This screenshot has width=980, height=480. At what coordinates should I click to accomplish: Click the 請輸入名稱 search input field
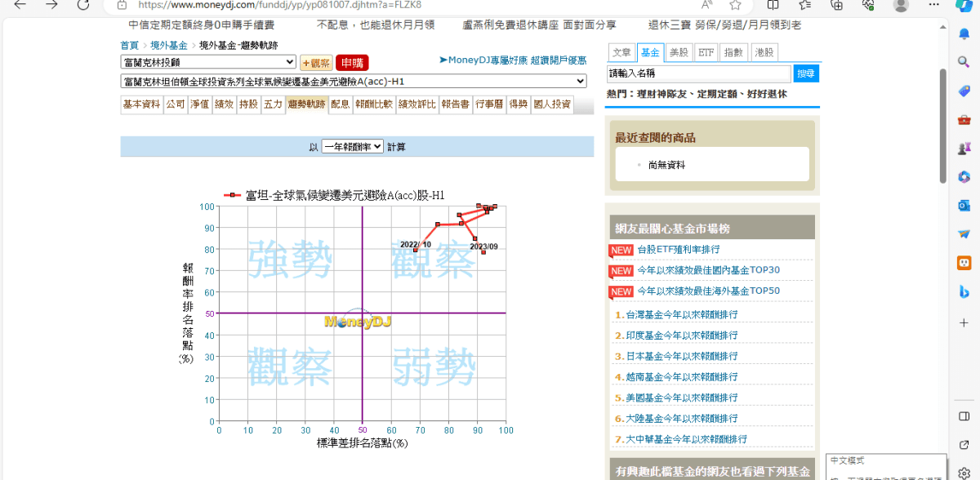(699, 73)
